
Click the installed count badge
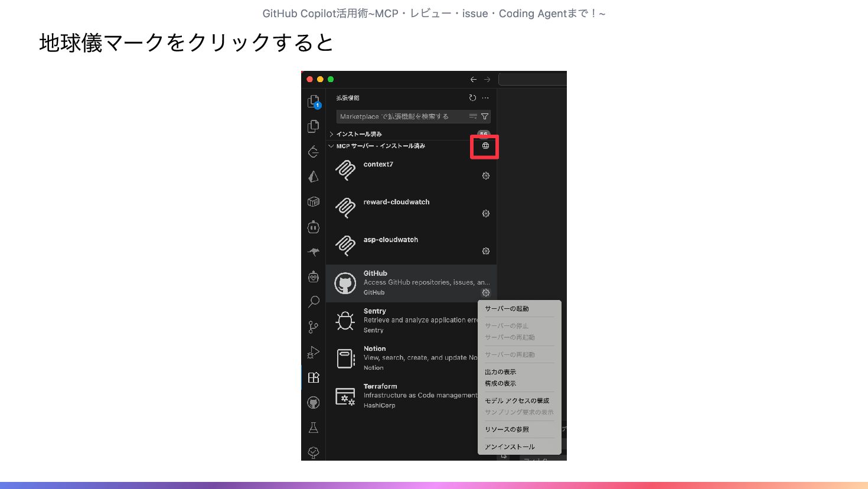(484, 134)
